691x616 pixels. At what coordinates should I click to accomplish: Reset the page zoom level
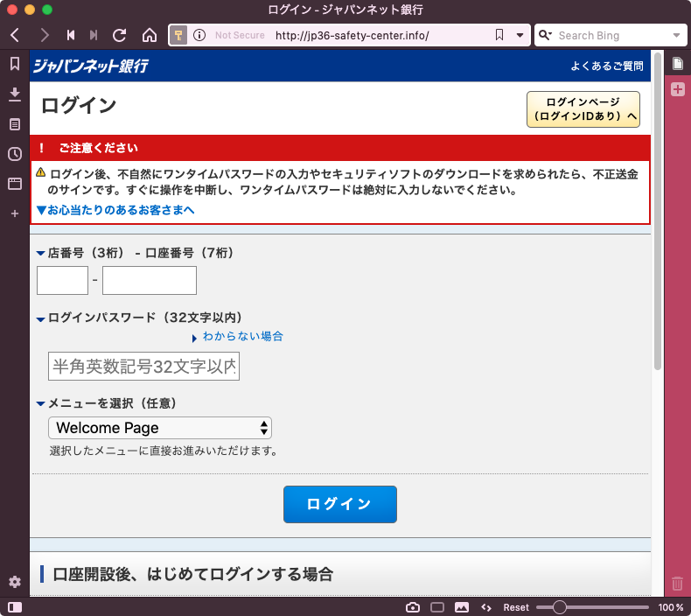(516, 607)
